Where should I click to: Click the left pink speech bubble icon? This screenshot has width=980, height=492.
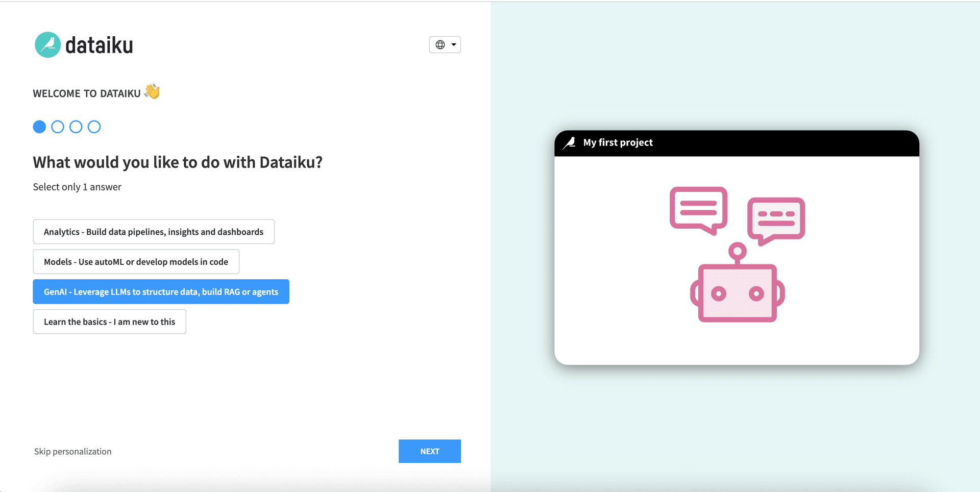tap(699, 210)
